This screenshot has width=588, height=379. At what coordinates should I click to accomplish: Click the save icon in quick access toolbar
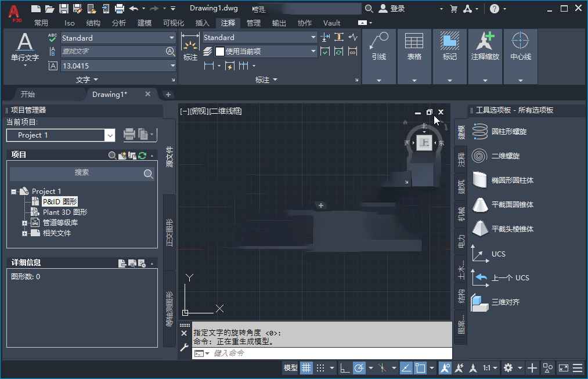coord(64,9)
